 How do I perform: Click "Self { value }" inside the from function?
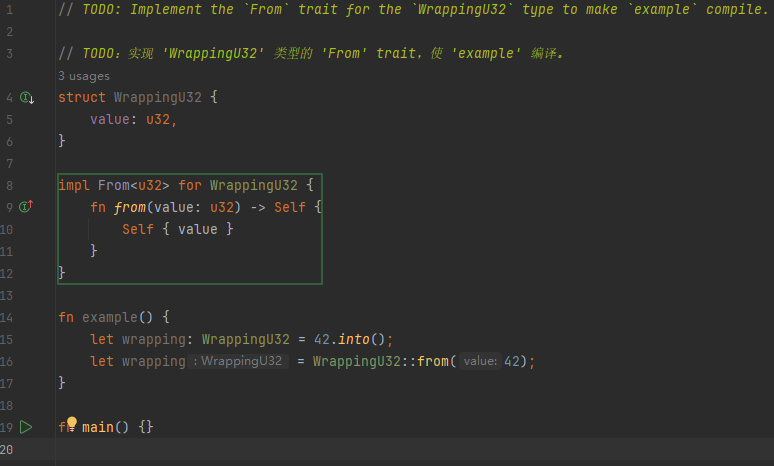coord(177,229)
